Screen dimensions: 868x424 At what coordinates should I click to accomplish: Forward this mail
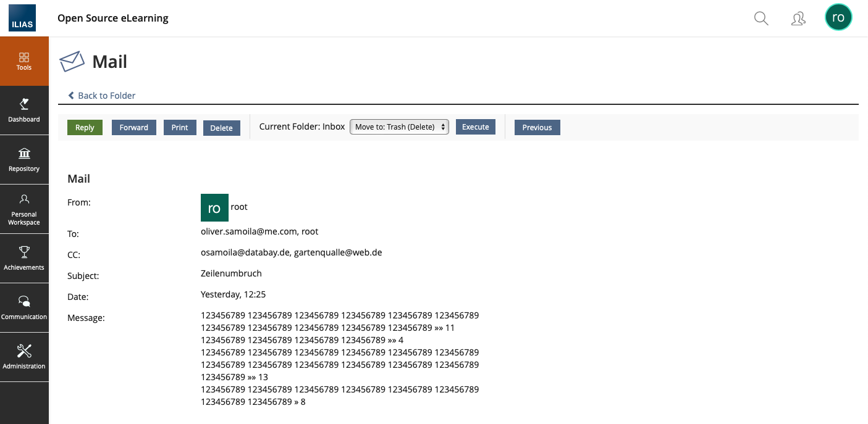coord(133,128)
